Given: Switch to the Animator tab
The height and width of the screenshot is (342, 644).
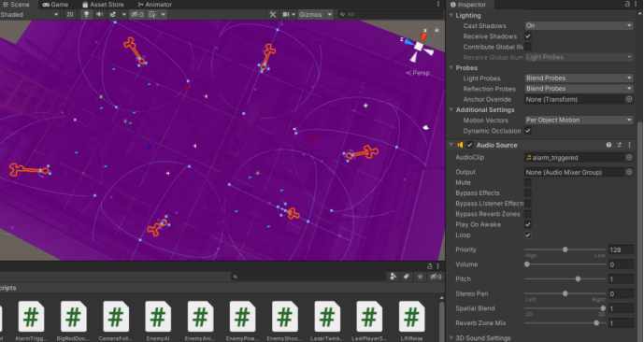Looking at the screenshot, I should tap(155, 5).
